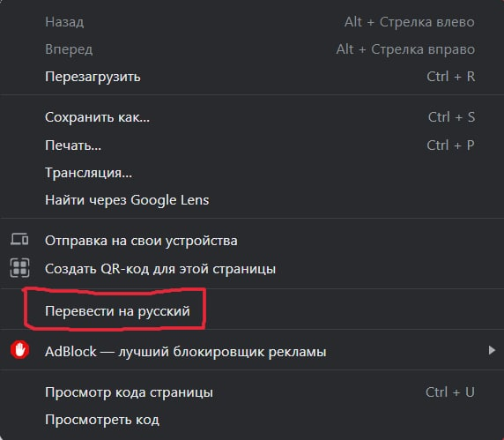Click the Ctrl + R shortcut label
The width and height of the screenshot is (504, 440).
[x=450, y=77]
